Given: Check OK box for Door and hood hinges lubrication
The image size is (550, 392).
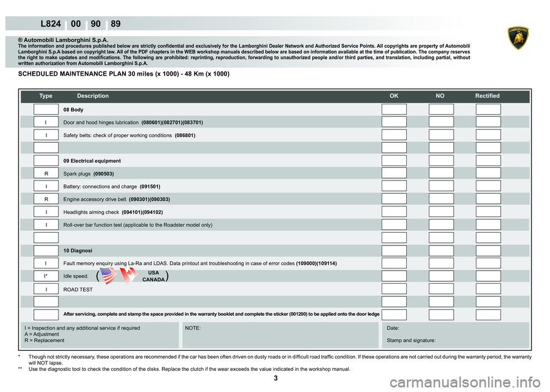Looking at the screenshot, I should [x=394, y=121].
